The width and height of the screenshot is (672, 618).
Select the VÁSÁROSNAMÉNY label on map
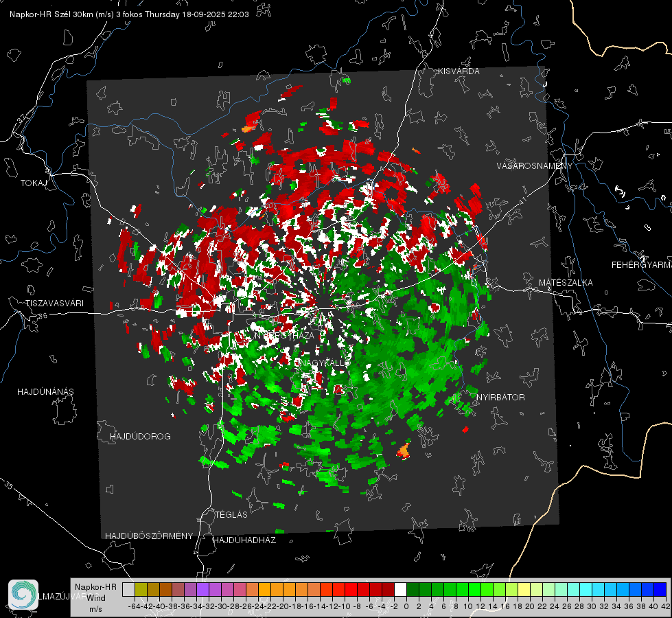coord(535,166)
